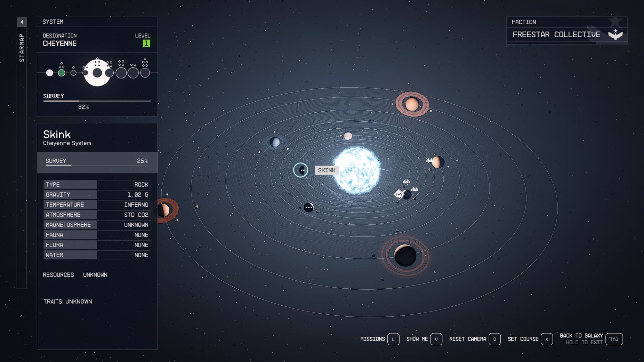Select the SURVEY tab in planet panel

point(55,161)
